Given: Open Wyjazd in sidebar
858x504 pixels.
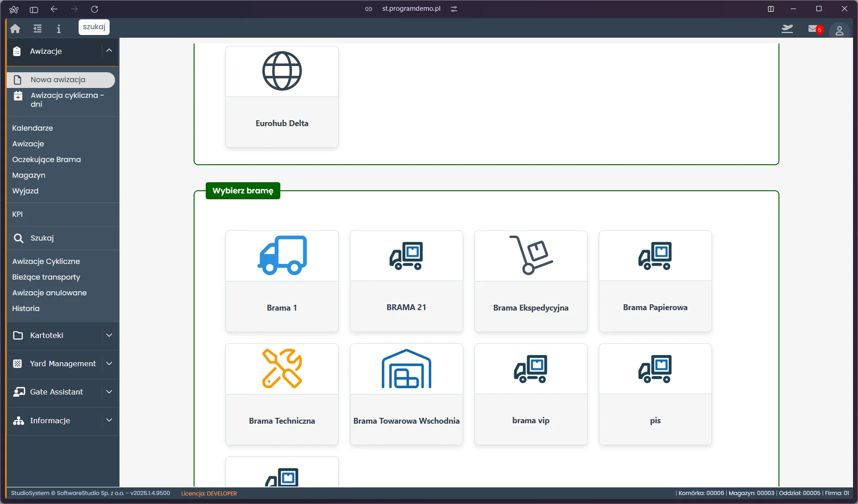Looking at the screenshot, I should 25,191.
